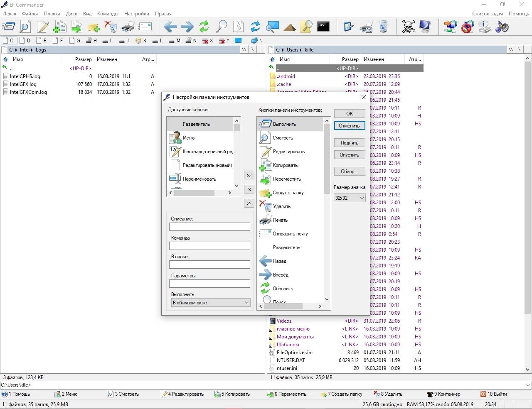Click horizontal scrollbar right arrow of available buttons list
This screenshot has width=532, height=409.
click(230, 193)
